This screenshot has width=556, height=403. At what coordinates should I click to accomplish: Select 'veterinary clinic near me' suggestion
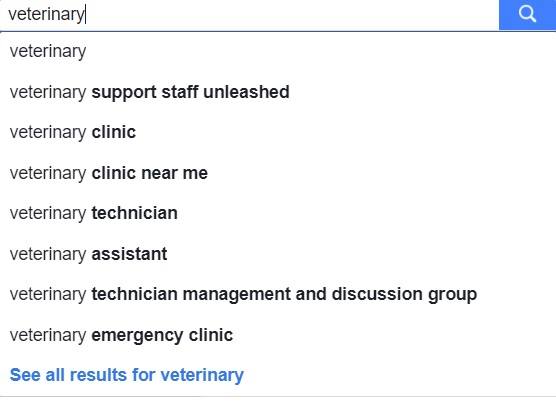click(x=278, y=173)
